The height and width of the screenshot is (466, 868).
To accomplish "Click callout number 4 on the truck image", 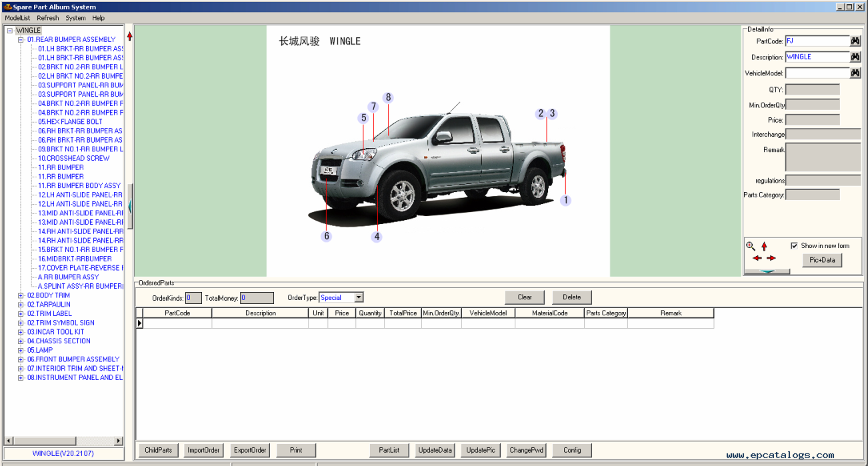I will click(x=377, y=237).
